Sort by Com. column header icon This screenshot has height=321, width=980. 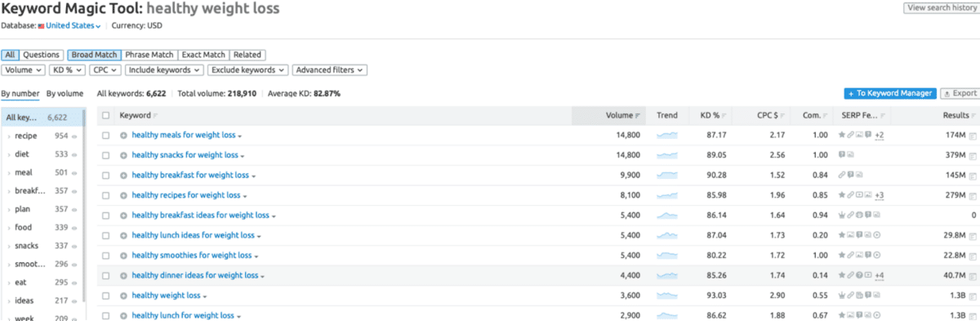point(826,116)
